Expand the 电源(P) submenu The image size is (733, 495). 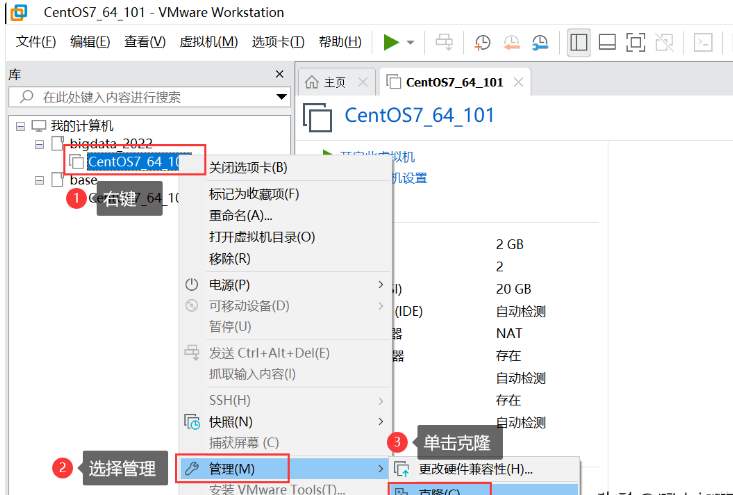coord(287,285)
